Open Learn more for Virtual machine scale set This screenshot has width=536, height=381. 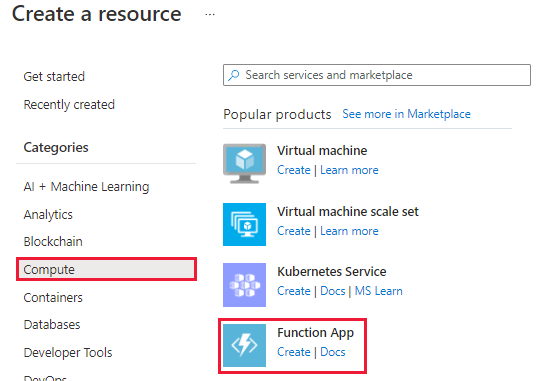click(349, 231)
